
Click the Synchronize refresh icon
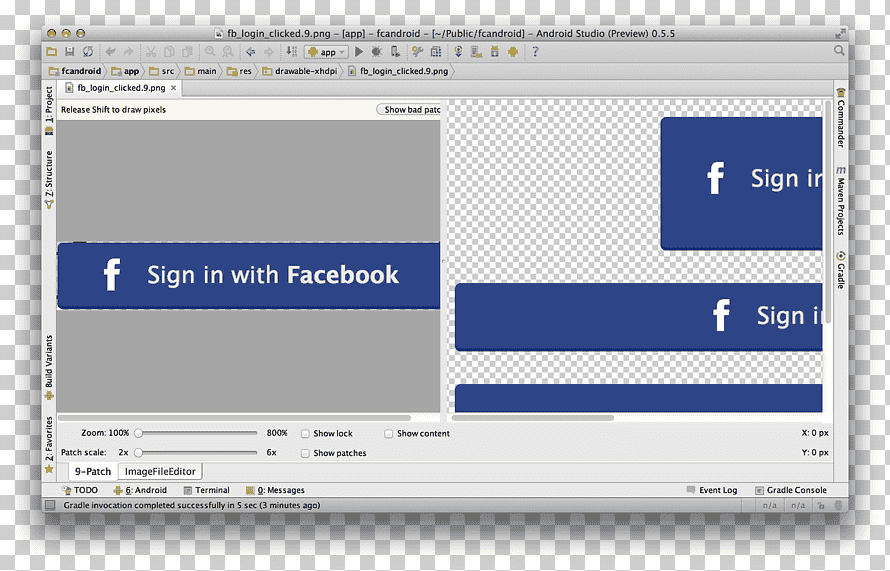(88, 52)
